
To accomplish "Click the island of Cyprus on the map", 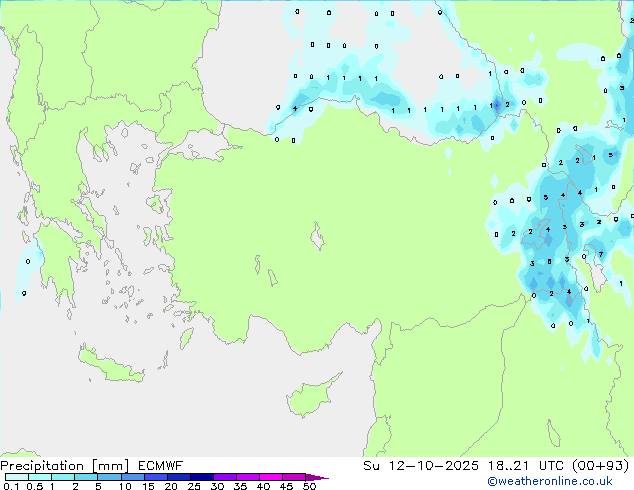I will 311,397.
